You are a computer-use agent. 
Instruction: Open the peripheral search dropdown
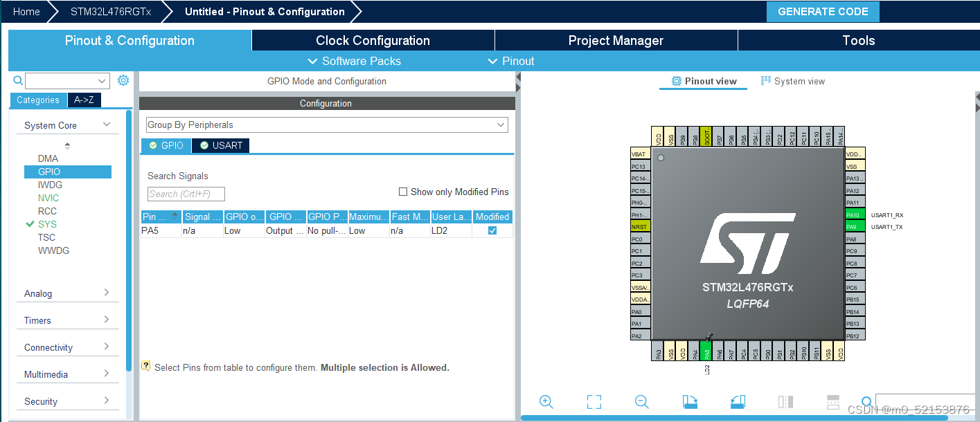point(103,81)
